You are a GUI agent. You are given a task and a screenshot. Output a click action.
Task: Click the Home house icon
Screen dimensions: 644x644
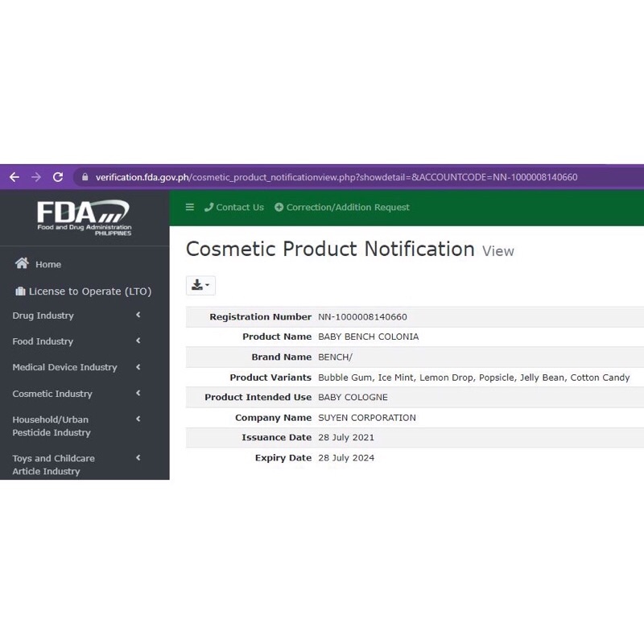[x=23, y=264]
